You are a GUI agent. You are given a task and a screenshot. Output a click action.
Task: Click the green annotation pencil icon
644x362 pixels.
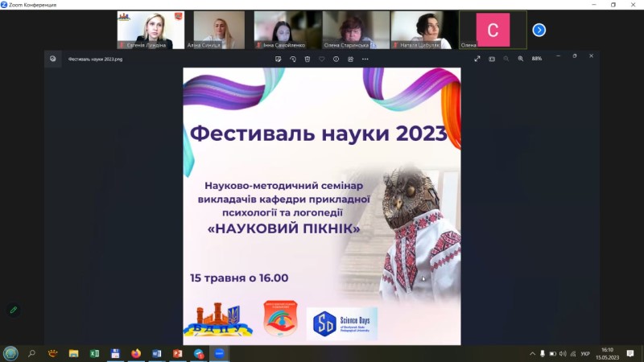[13, 310]
